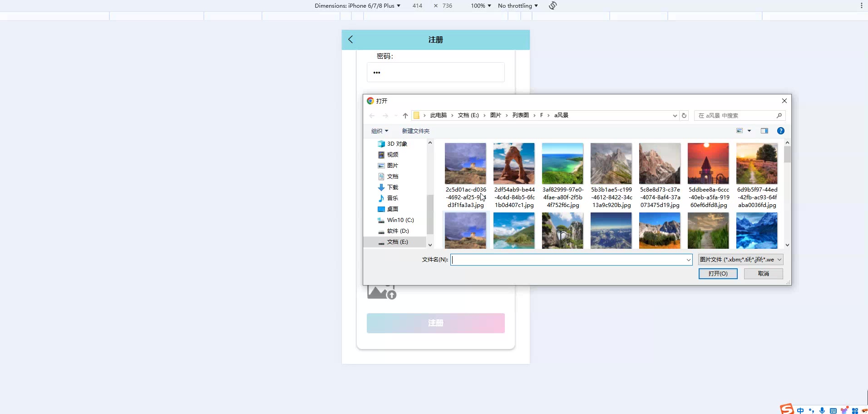Click the DevTools three-dot options menu
The image size is (868, 414).
click(x=861, y=5)
